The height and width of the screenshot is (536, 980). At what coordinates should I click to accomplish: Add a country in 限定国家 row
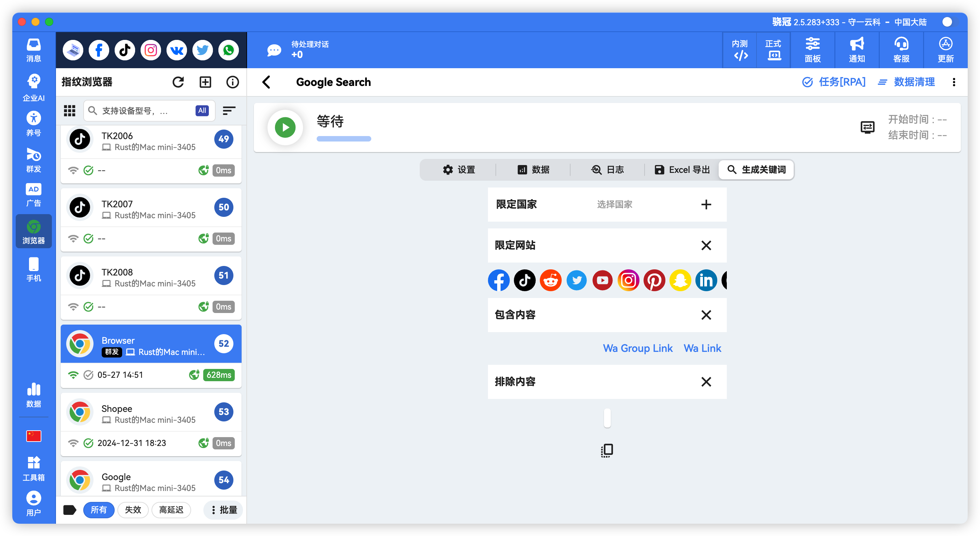point(706,205)
